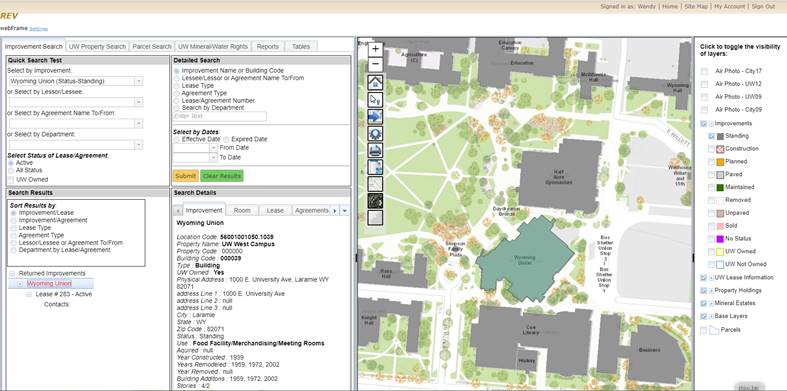Viewport: 787px width, 391px height.
Task: Switch to Agreements details tab
Action: click(311, 210)
